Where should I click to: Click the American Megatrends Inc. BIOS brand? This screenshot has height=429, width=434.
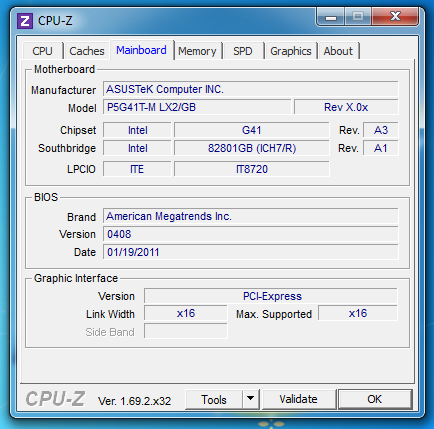point(250,216)
